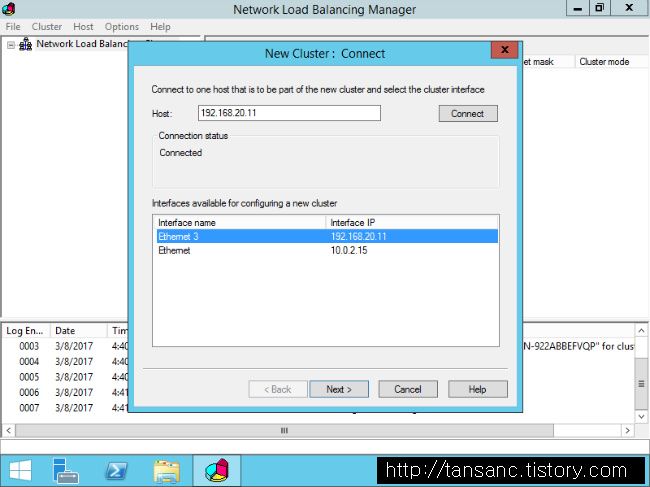
Task: Open File Explorer from the taskbar
Action: click(x=167, y=471)
